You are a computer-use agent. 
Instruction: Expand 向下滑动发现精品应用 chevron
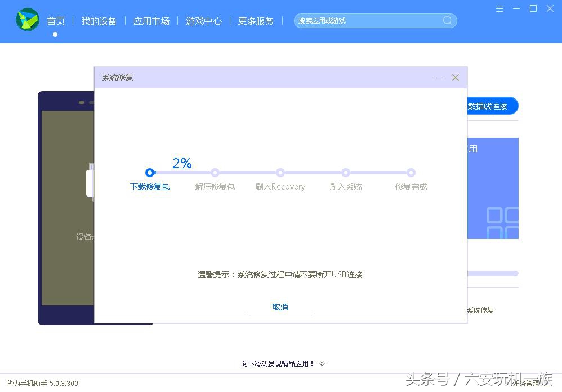pyautogui.click(x=322, y=364)
